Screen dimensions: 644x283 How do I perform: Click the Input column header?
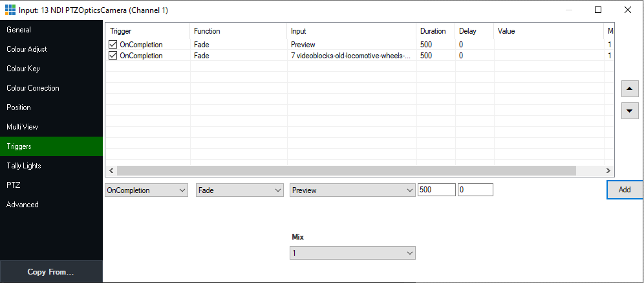click(352, 31)
